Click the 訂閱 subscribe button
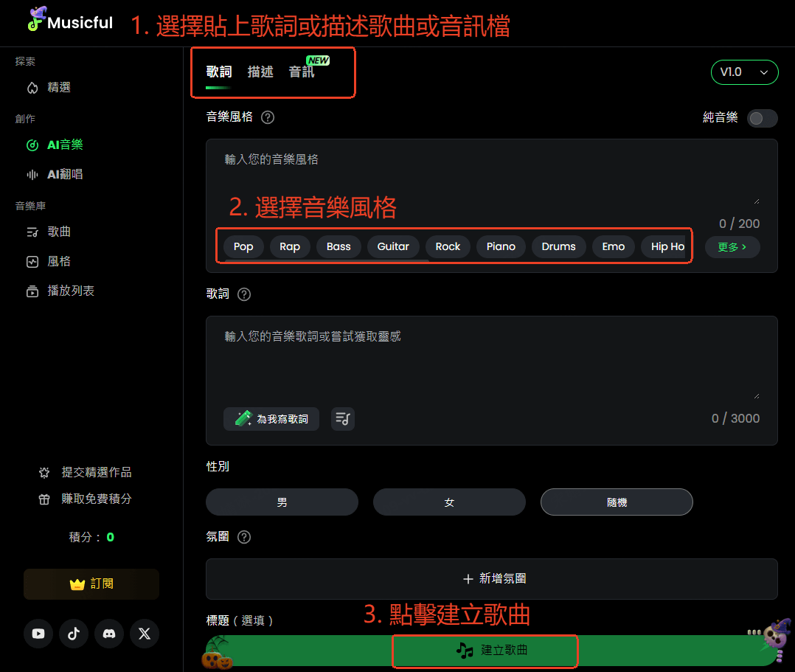795x672 pixels. click(91, 583)
